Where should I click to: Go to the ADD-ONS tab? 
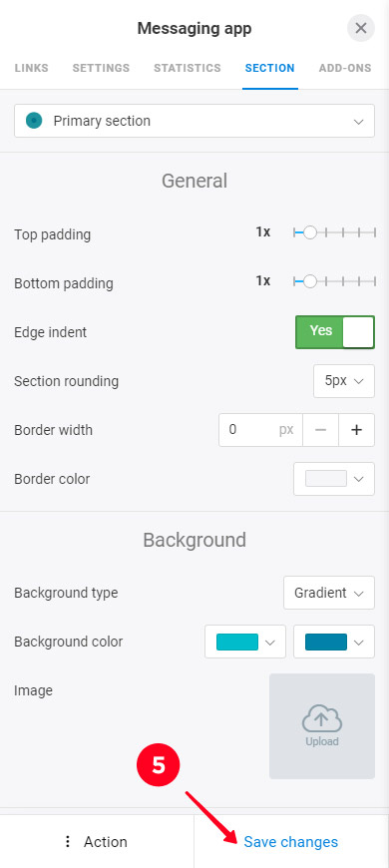pos(345,69)
